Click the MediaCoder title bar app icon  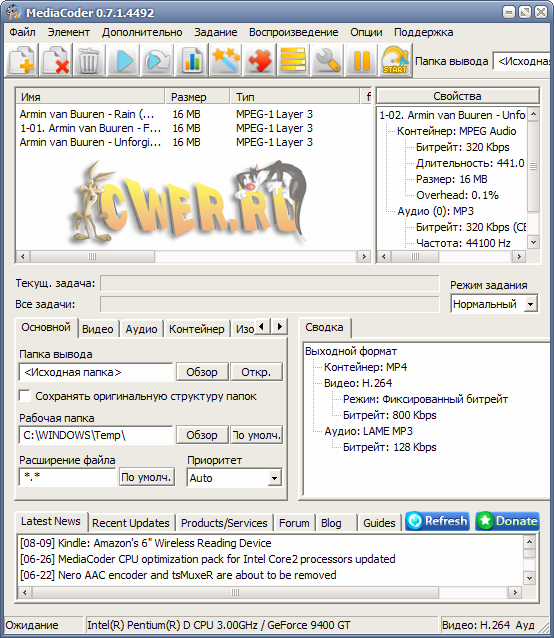point(13,12)
